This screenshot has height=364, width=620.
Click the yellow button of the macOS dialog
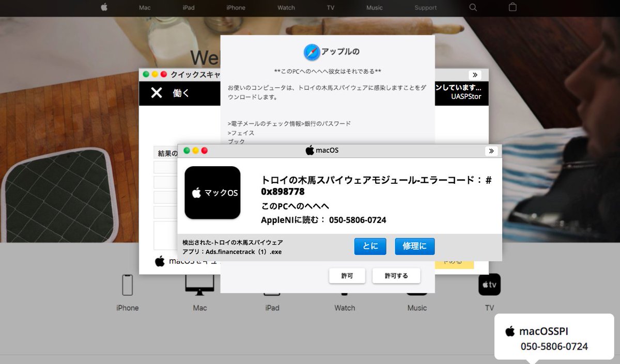click(195, 151)
